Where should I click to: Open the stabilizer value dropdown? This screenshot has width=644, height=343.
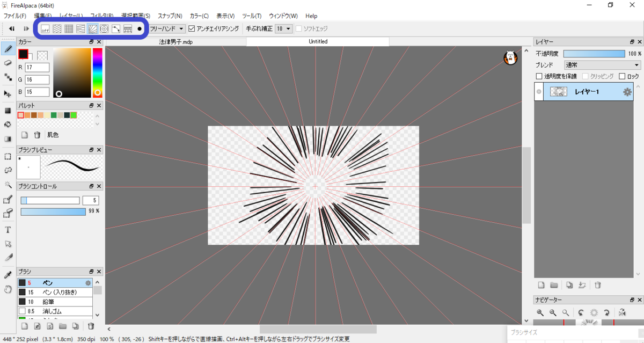283,28
